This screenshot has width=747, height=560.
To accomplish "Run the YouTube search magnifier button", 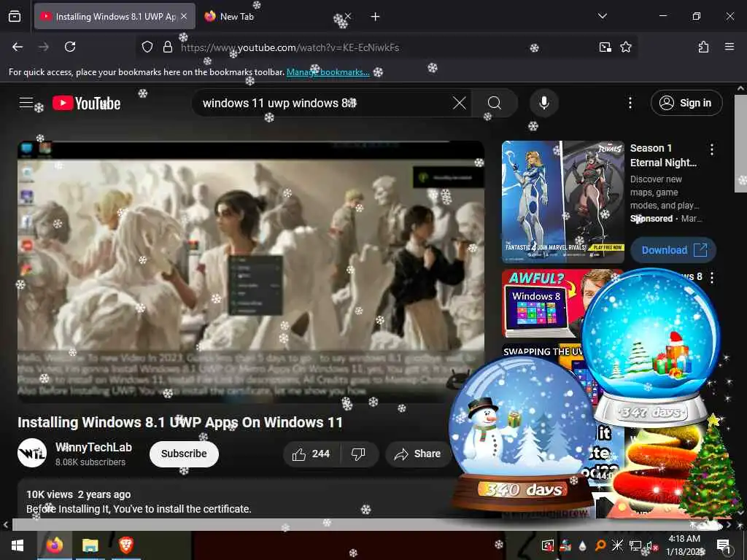I will click(x=495, y=103).
